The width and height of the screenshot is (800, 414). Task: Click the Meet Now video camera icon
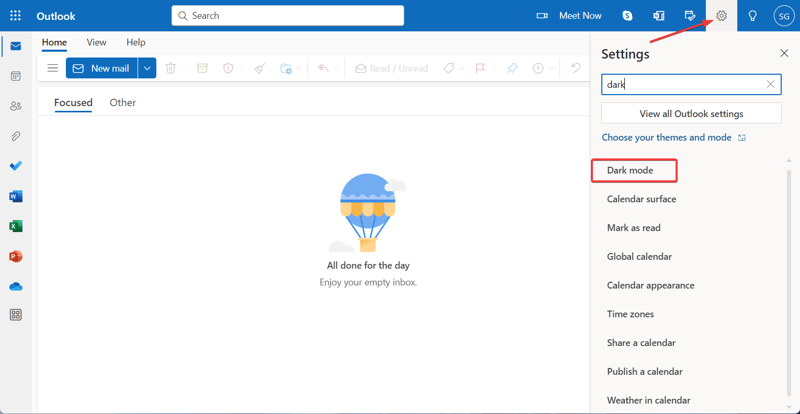coord(542,16)
